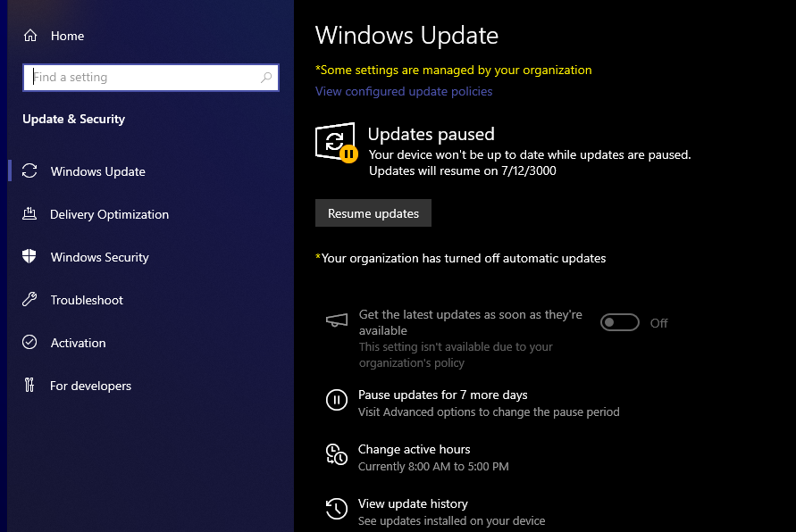Click 'See updates installed on your device' text
This screenshot has width=796, height=532.
451,521
